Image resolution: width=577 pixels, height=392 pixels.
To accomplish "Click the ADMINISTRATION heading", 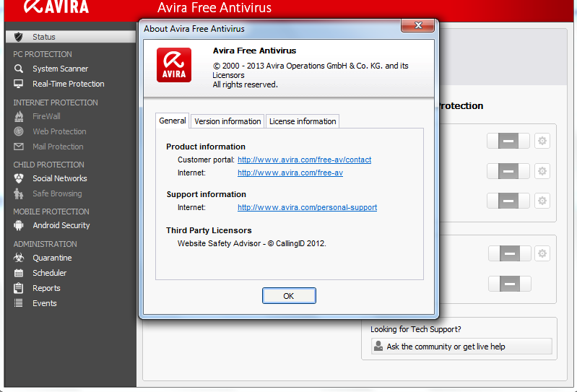I will tap(45, 244).
